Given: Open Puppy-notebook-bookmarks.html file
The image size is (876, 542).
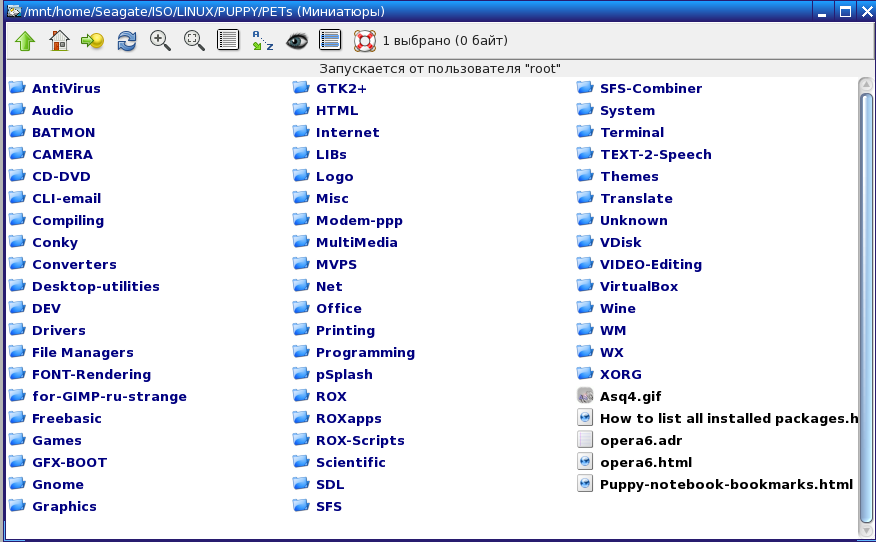Looking at the screenshot, I should 726,484.
